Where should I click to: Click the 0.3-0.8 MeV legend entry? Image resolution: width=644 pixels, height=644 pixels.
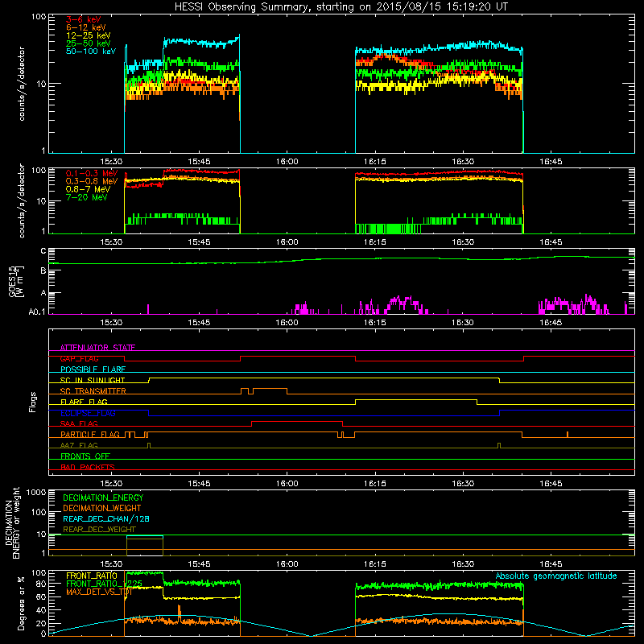[x=92, y=181]
